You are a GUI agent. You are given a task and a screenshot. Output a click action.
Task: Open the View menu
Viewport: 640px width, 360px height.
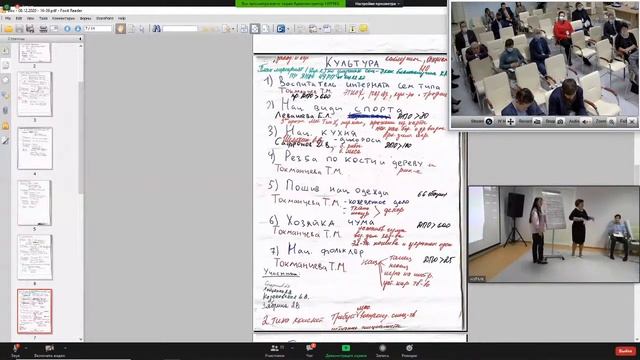(x=31, y=18)
